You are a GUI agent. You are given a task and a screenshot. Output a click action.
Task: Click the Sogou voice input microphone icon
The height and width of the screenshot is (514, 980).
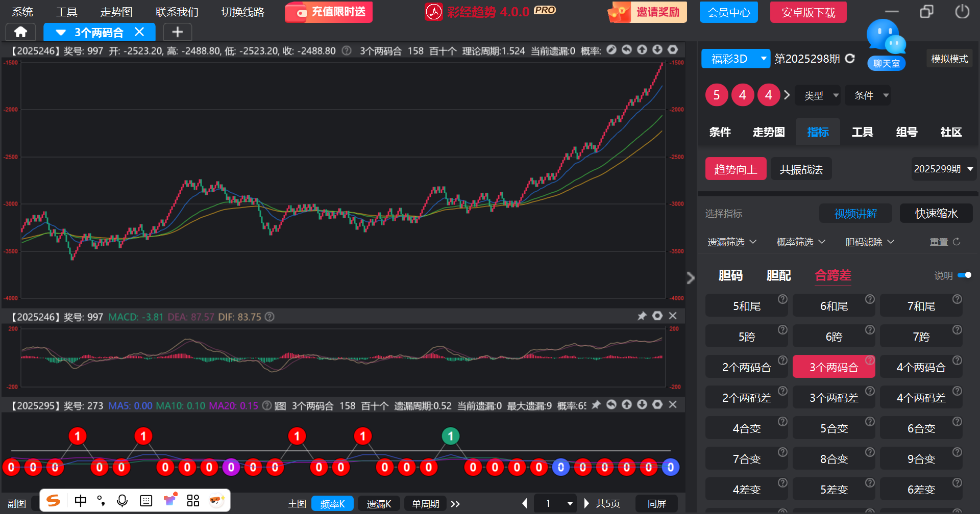click(x=122, y=501)
